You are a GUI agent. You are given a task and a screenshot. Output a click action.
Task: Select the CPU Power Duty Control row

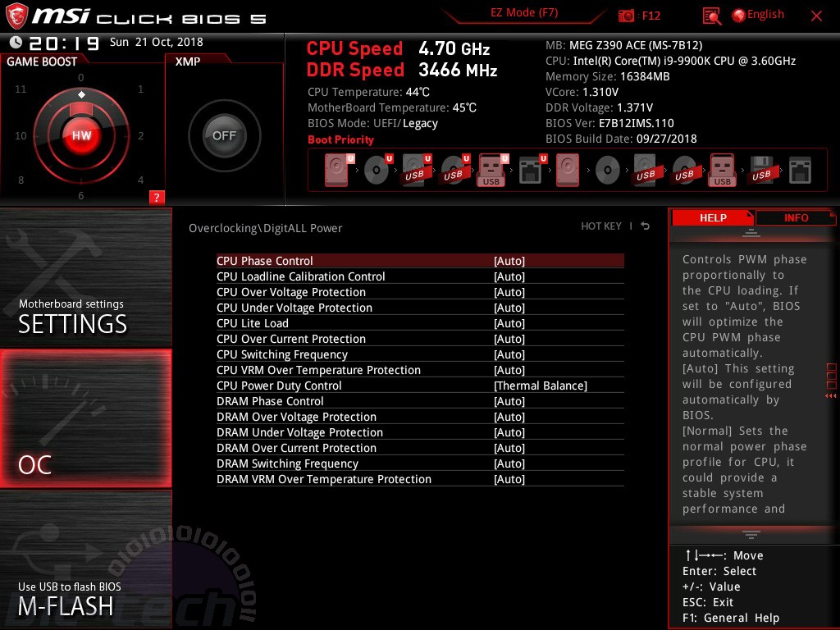(x=420, y=386)
